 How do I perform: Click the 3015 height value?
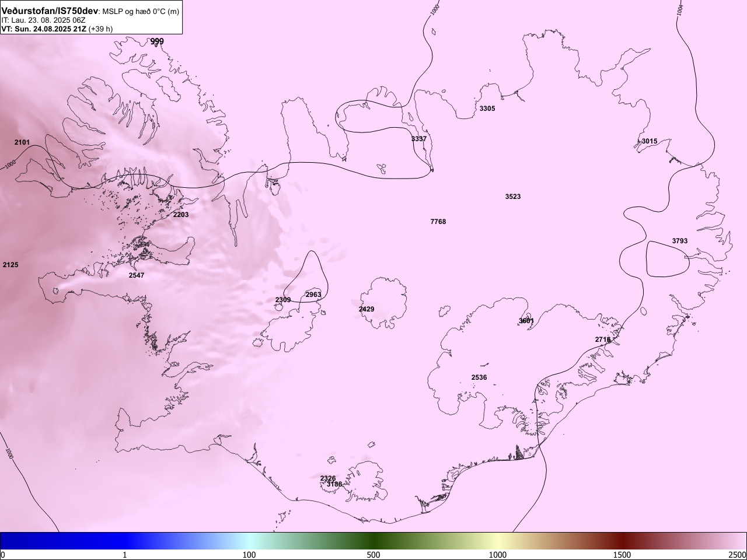tap(650, 141)
